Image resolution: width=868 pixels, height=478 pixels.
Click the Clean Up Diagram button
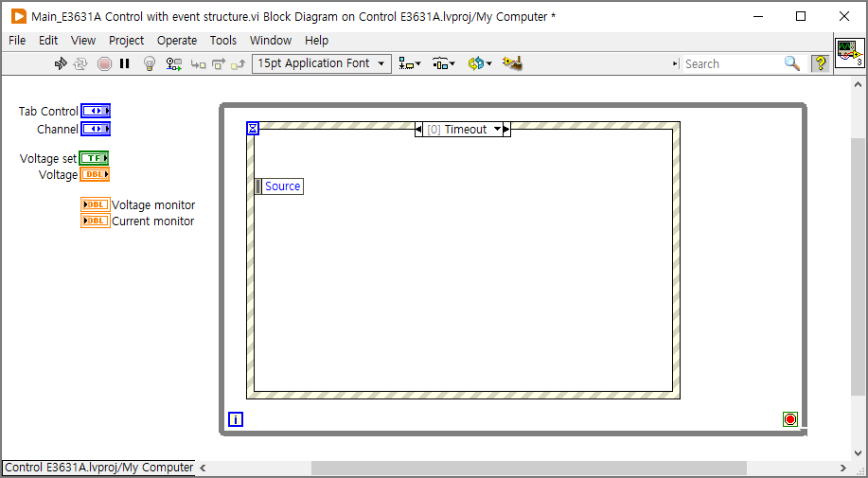coord(513,63)
